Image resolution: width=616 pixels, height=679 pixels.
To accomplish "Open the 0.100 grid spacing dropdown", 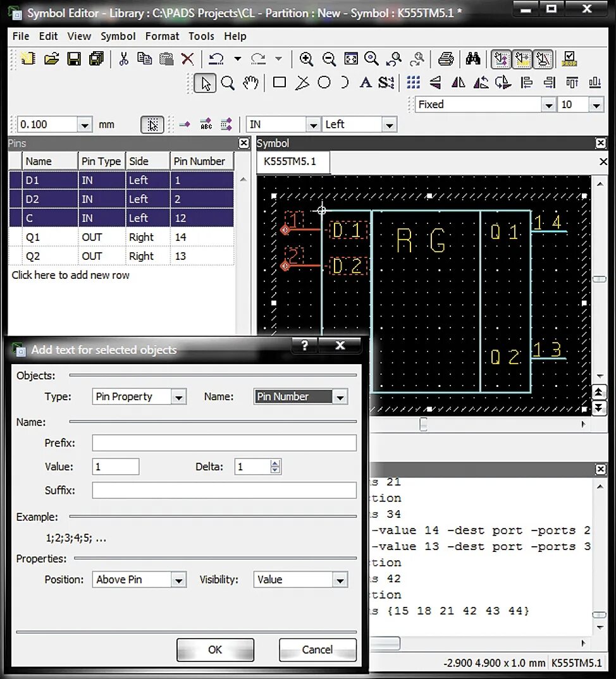I will click(85, 125).
